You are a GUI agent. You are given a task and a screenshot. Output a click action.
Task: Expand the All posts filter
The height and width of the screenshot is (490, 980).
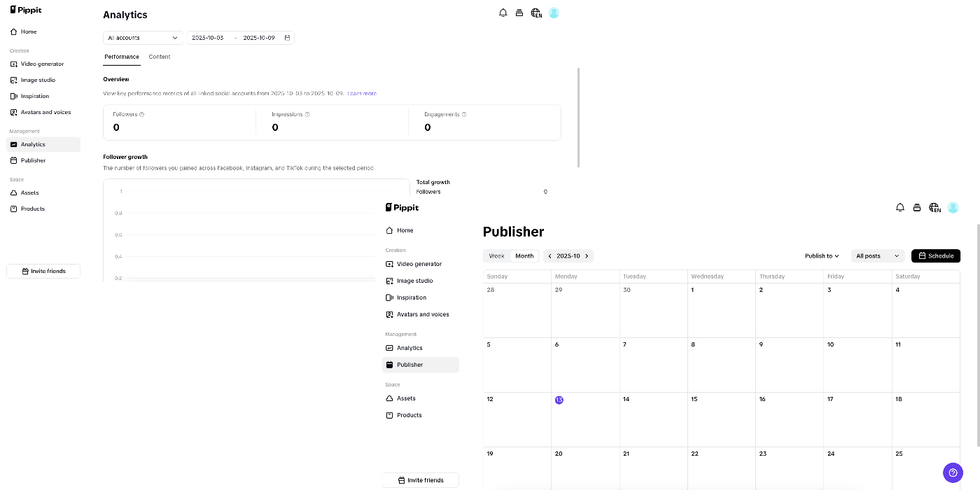876,255
